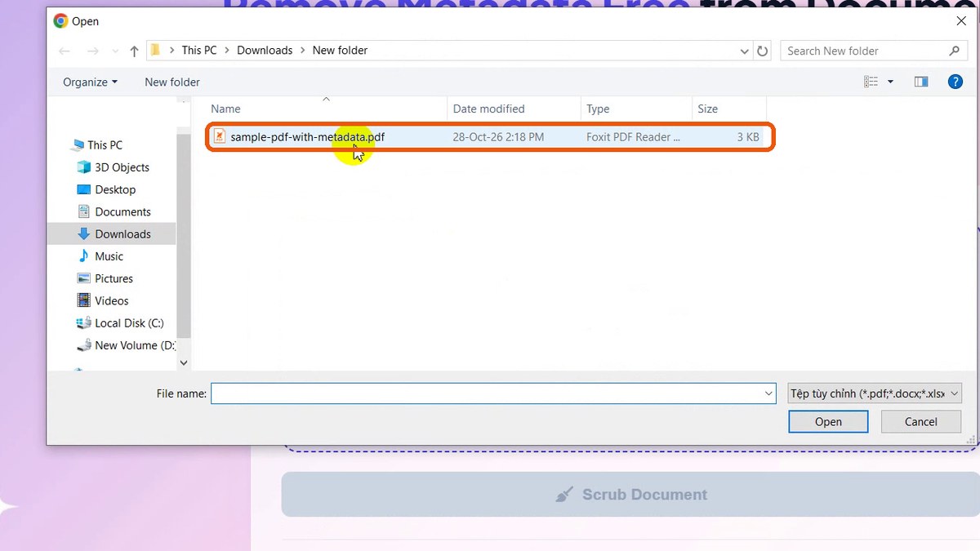
Task: Click the Cancel button
Action: click(920, 421)
